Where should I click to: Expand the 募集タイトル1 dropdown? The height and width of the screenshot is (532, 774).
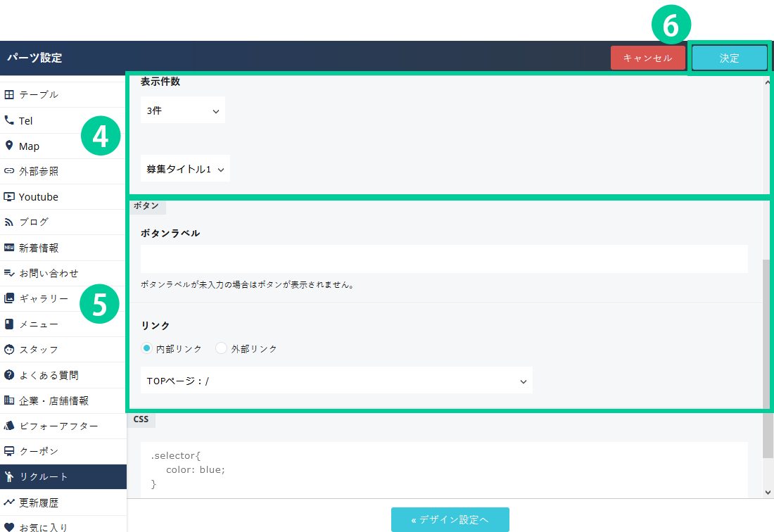click(185, 169)
